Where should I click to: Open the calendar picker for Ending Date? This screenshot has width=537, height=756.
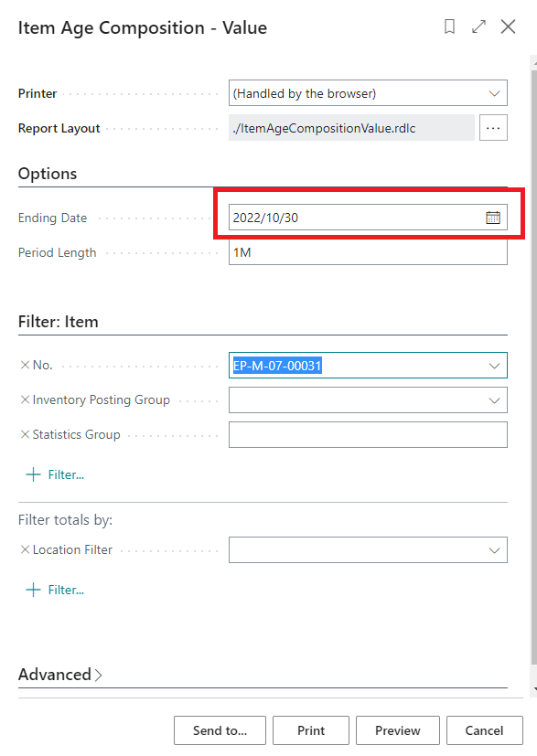(x=492, y=217)
